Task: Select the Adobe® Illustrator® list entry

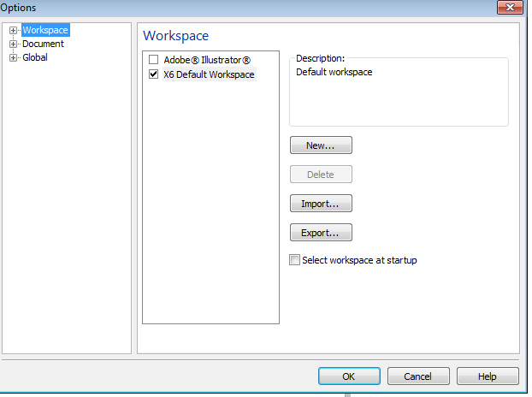Action: pos(207,60)
